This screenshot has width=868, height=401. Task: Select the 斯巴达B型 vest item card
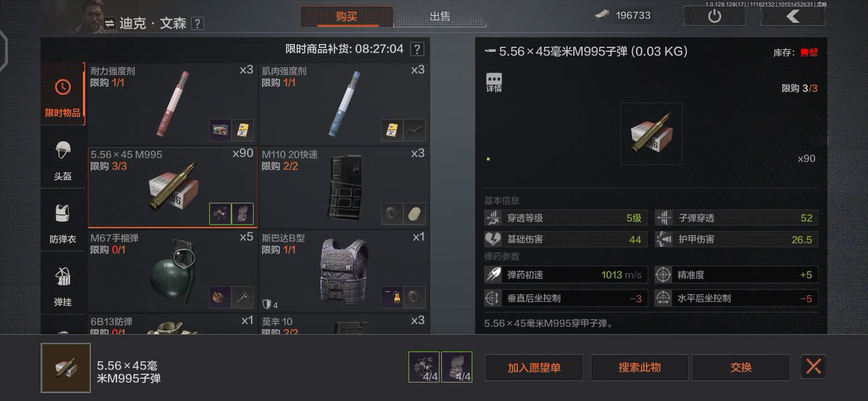point(344,271)
